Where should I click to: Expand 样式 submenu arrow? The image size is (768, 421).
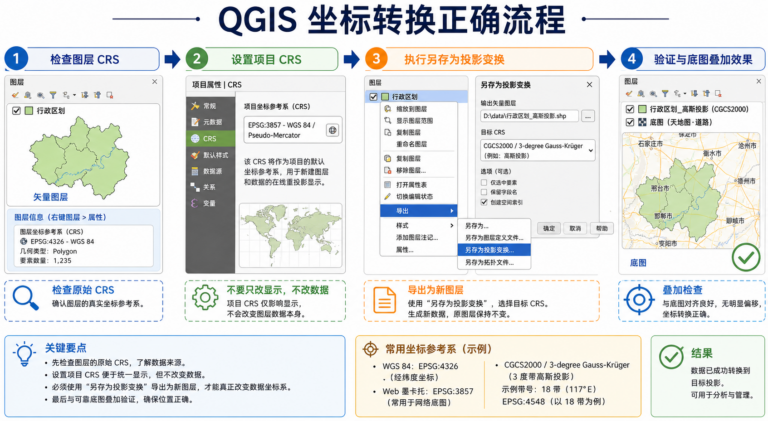click(452, 225)
